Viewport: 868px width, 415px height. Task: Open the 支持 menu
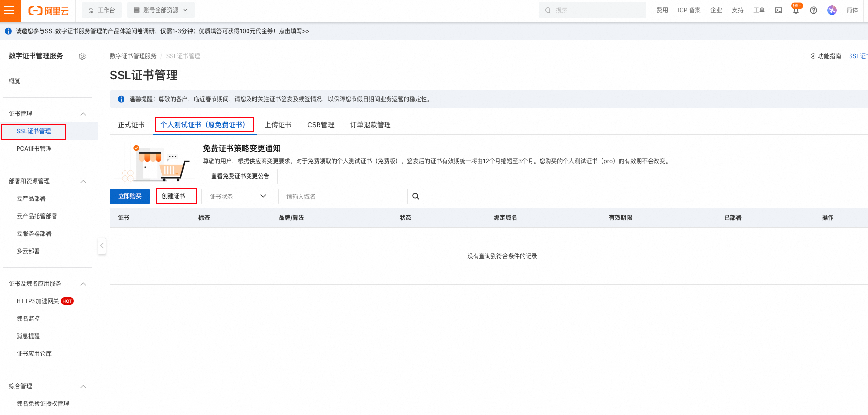(737, 10)
